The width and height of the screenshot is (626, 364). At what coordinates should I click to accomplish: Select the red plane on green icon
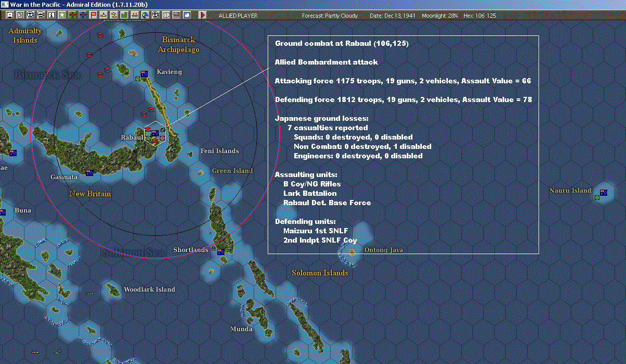pos(72,16)
